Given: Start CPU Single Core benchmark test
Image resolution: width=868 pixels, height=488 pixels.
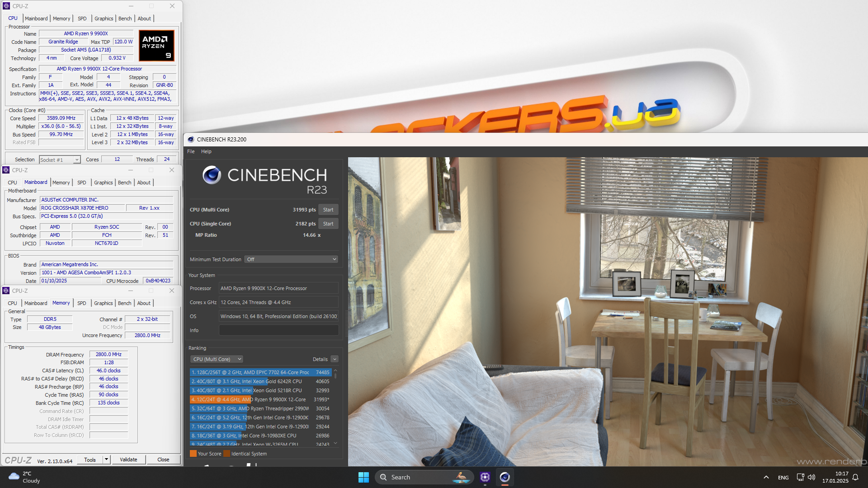Looking at the screenshot, I should pyautogui.click(x=329, y=224).
